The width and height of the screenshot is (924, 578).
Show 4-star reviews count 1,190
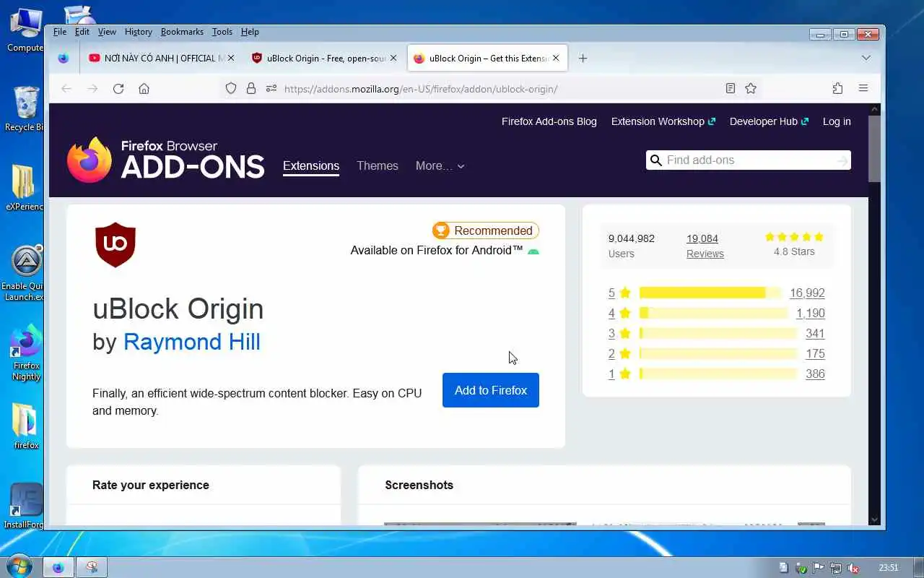click(x=810, y=313)
